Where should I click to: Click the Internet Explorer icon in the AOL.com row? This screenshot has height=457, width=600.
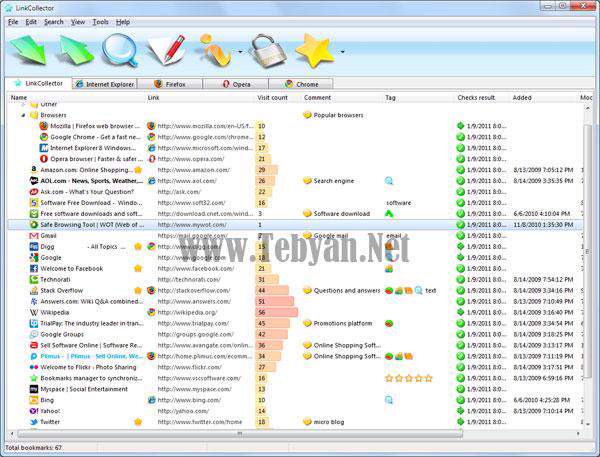152,181
